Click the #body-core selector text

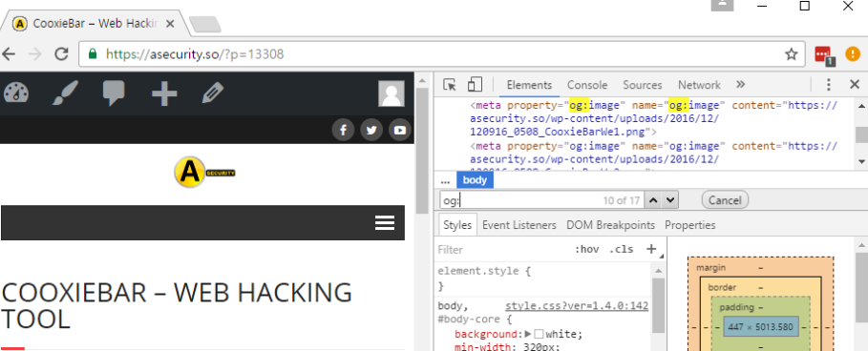470,320
